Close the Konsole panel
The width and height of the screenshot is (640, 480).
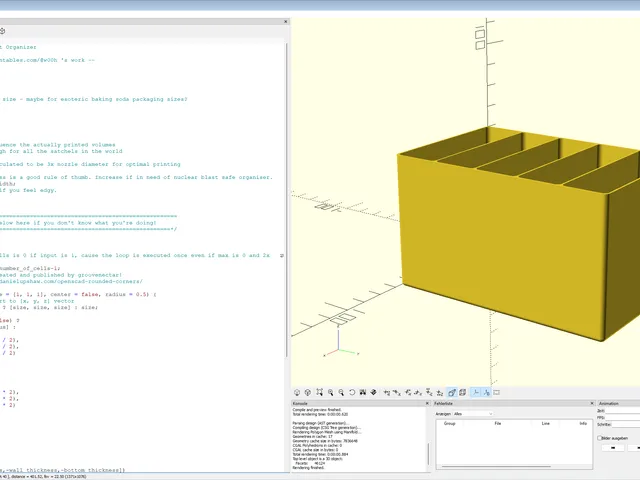point(427,403)
